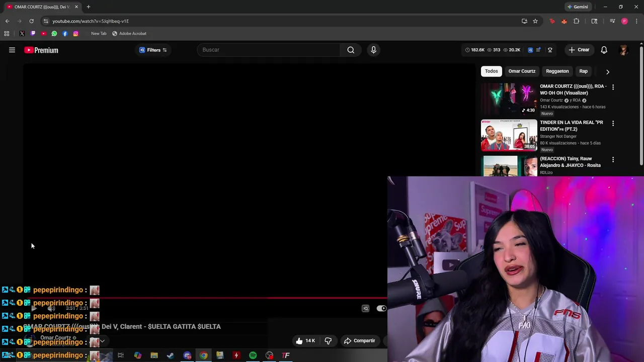This screenshot has width=644, height=362.
Task: Open the apps grid in bookmarks bar
Action: click(7, 34)
